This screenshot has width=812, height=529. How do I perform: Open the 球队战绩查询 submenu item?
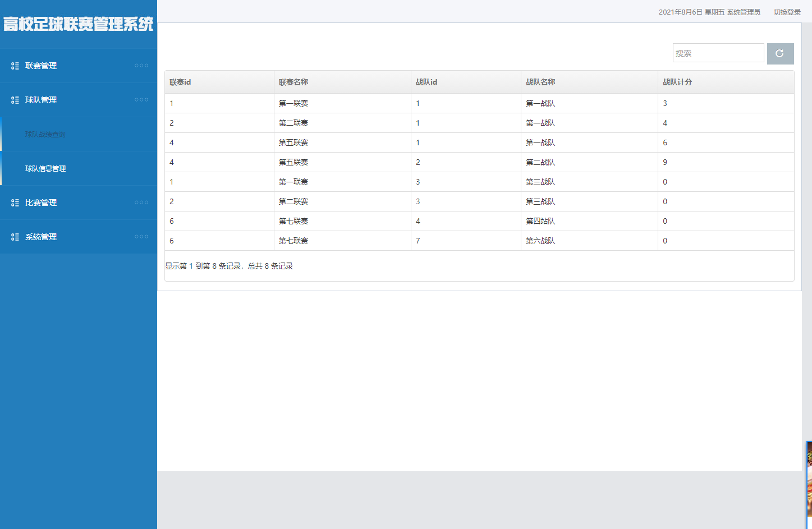[45, 135]
